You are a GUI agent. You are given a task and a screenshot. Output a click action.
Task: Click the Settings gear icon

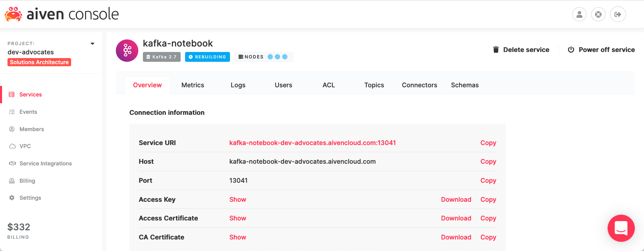pyautogui.click(x=12, y=198)
